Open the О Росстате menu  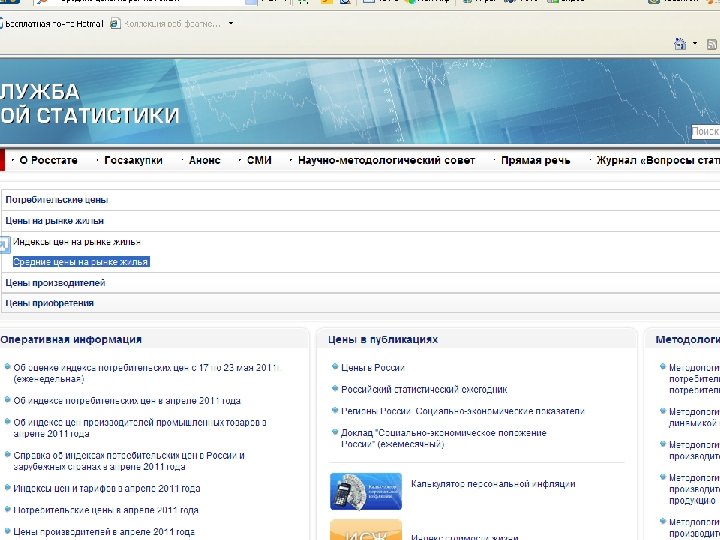tap(49, 160)
